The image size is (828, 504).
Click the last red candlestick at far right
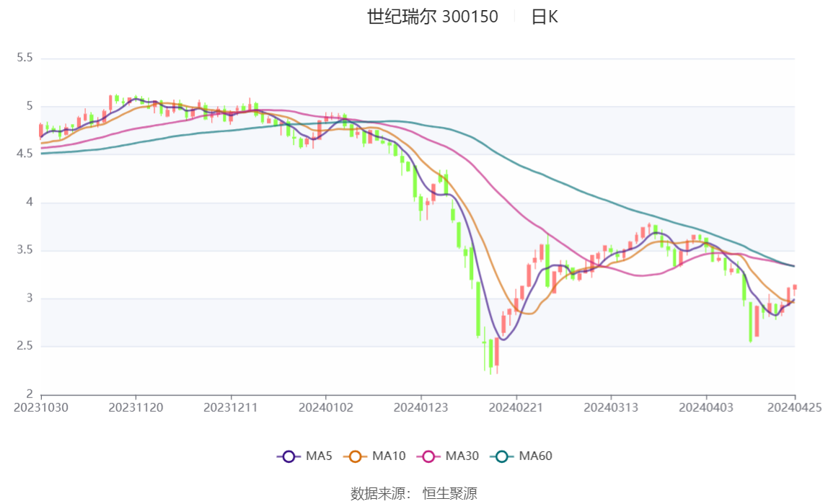click(795, 287)
